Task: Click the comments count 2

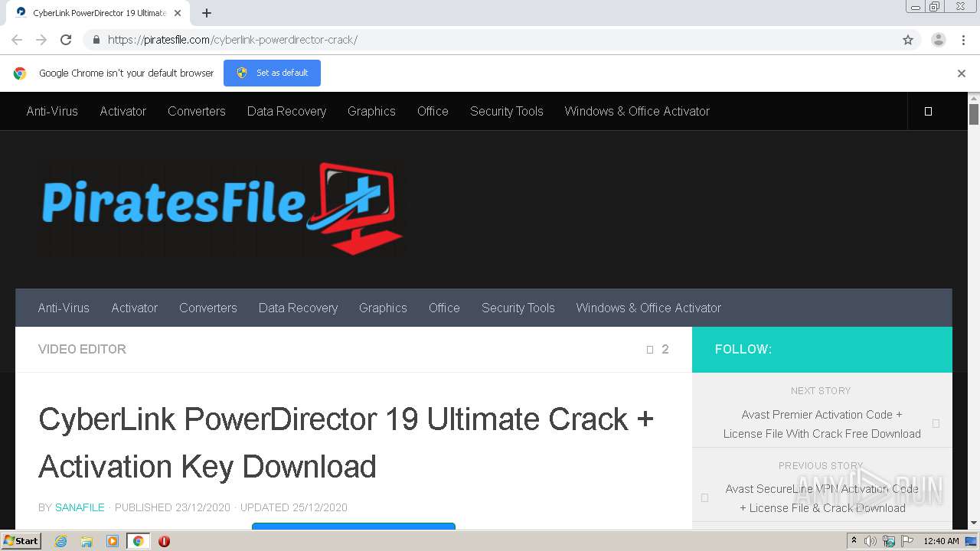Action: (658, 349)
